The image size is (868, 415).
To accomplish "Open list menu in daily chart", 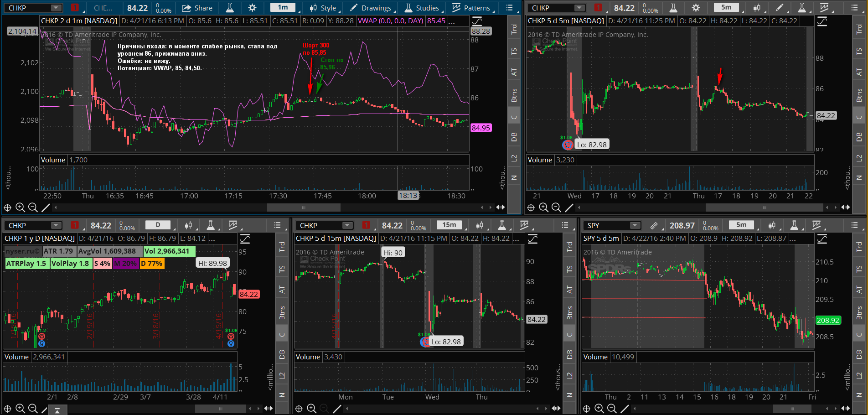I will point(277,225).
